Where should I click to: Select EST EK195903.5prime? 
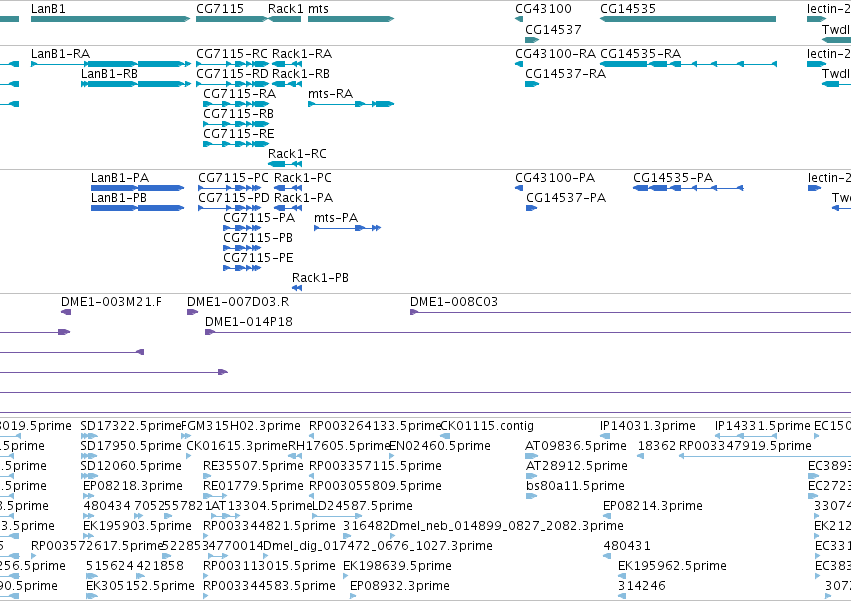88,536
